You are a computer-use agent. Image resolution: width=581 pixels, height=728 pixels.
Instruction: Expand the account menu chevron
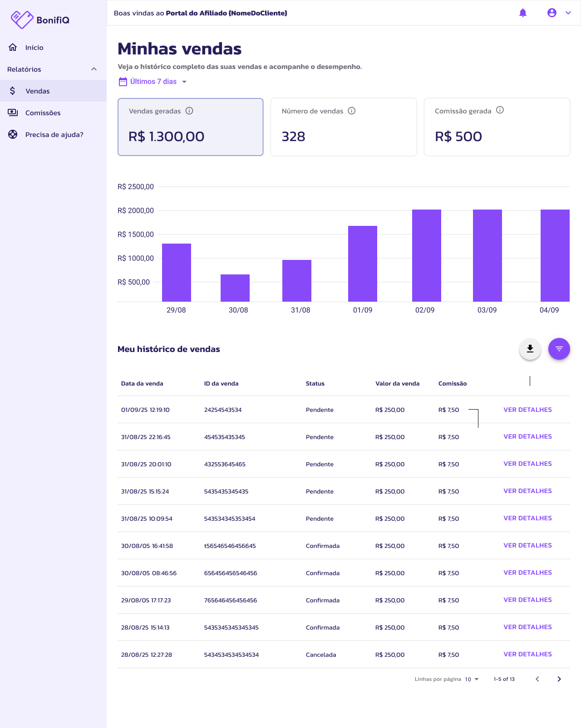568,13
